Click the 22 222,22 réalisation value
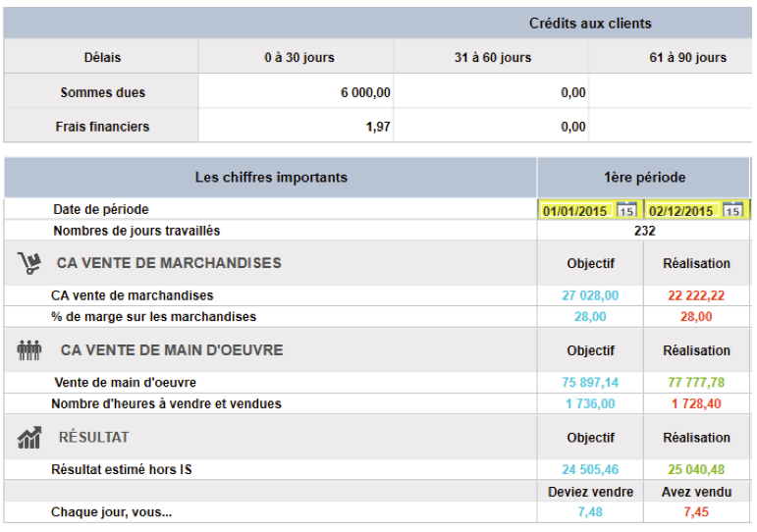Image resolution: width=757 pixels, height=532 pixels. point(696,295)
